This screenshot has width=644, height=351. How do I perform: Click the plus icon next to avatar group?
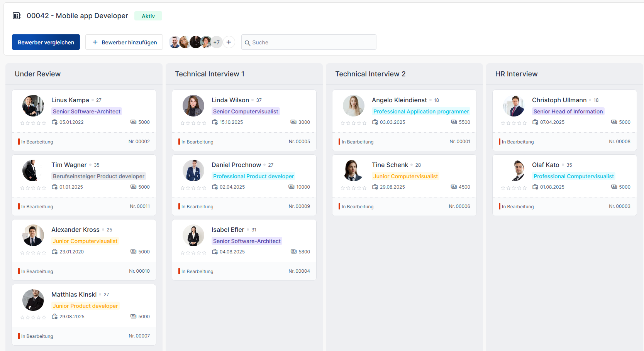point(229,42)
